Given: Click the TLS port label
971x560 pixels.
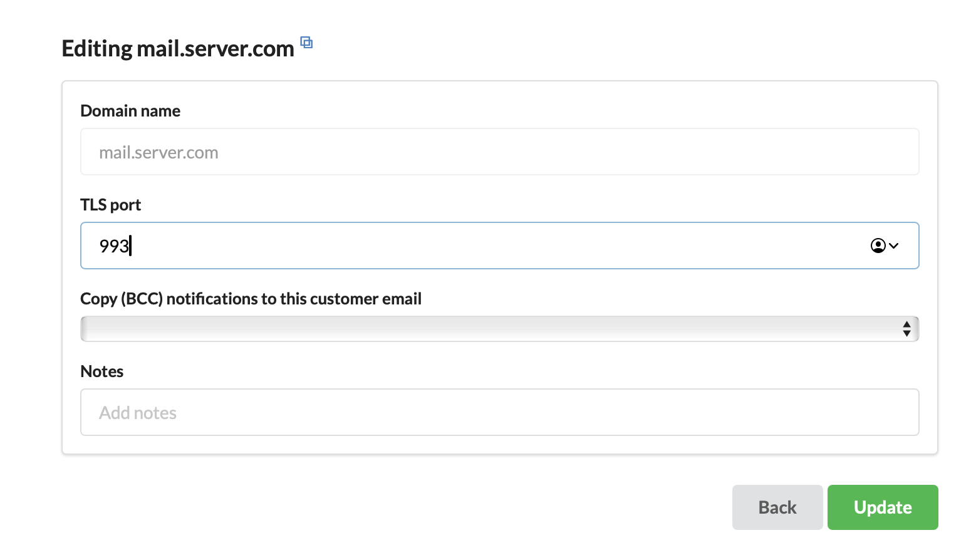Looking at the screenshot, I should [111, 205].
